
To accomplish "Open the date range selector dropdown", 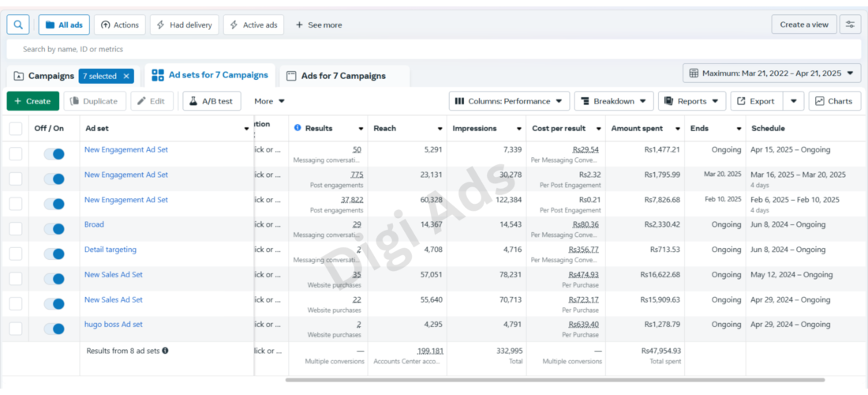I will pos(772,73).
